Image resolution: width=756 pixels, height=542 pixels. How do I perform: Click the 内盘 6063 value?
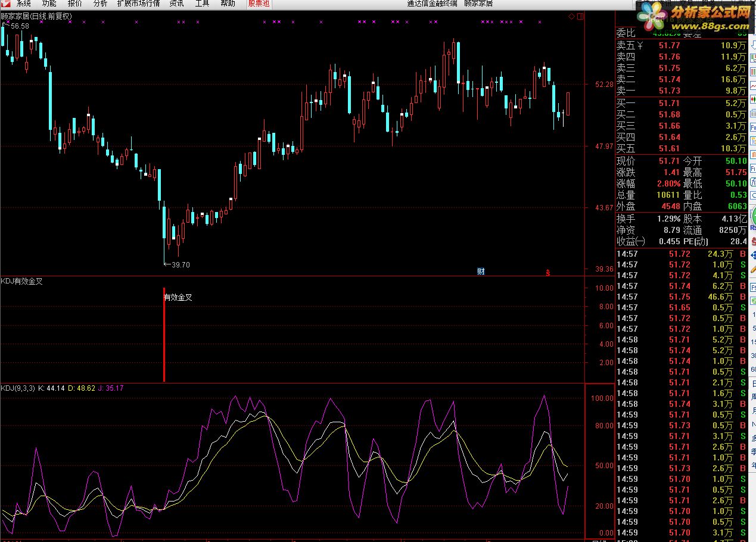[737, 207]
